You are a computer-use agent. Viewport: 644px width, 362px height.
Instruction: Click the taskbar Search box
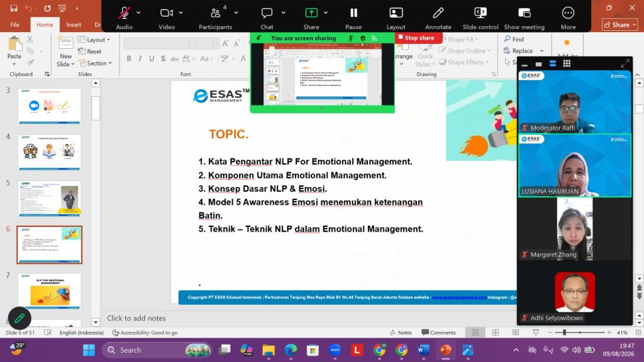tap(157, 350)
